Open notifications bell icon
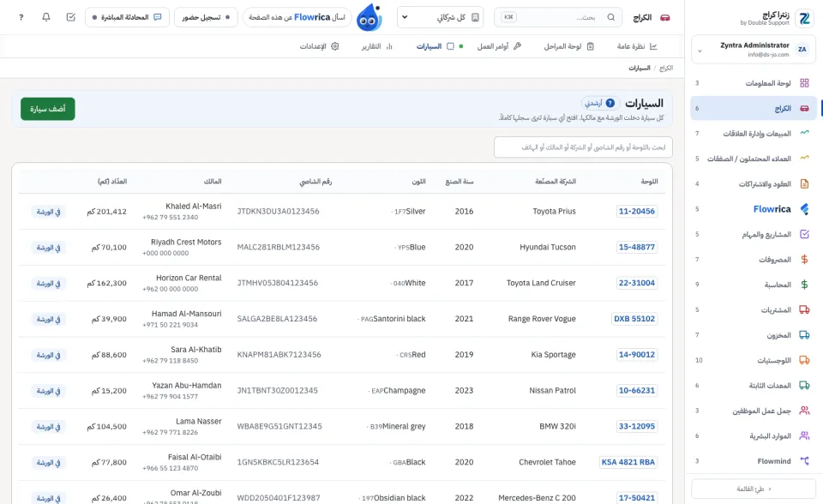Screen dimensions: 823x504 click(46, 17)
